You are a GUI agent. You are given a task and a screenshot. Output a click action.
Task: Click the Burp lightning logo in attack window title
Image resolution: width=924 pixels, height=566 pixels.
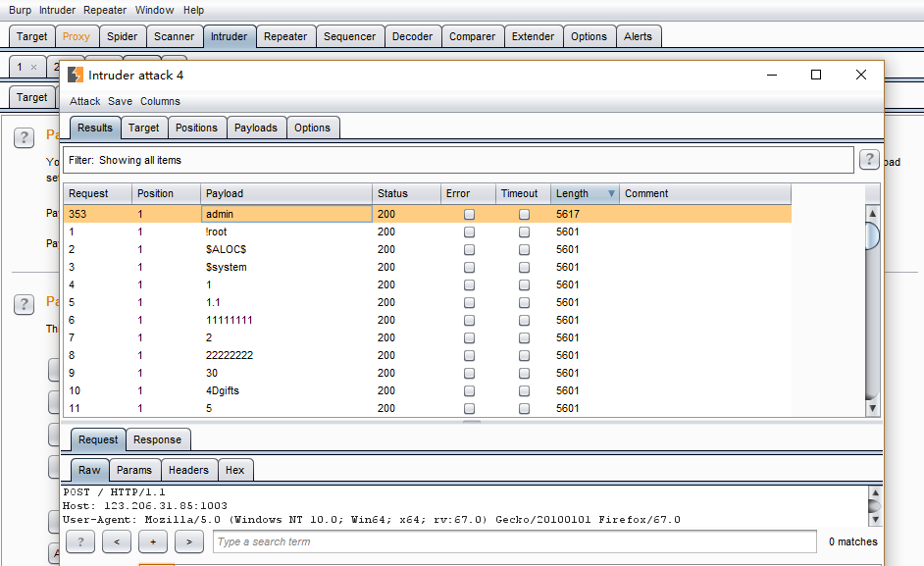[x=76, y=75]
